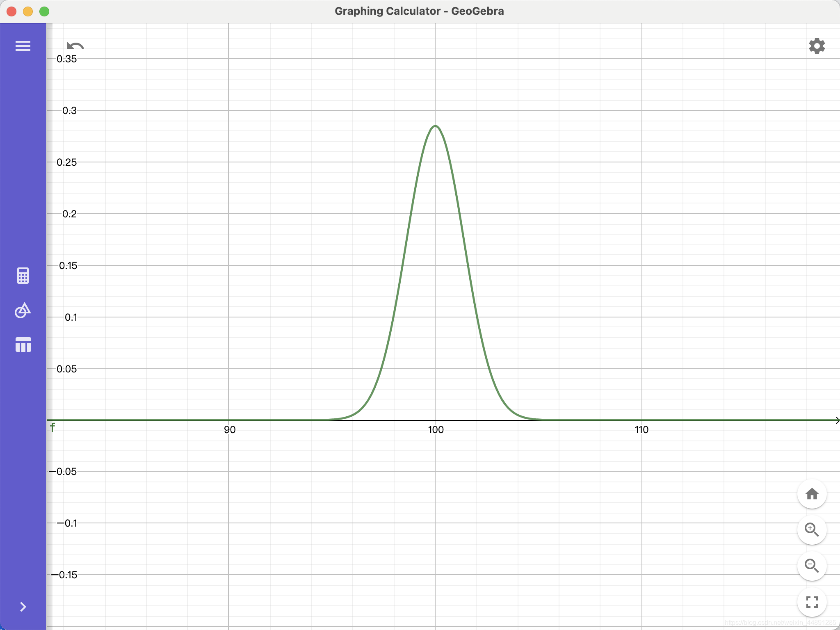Click the y-axis label 0.15
Screen dimensions: 840x630
pyautogui.click(x=68, y=266)
